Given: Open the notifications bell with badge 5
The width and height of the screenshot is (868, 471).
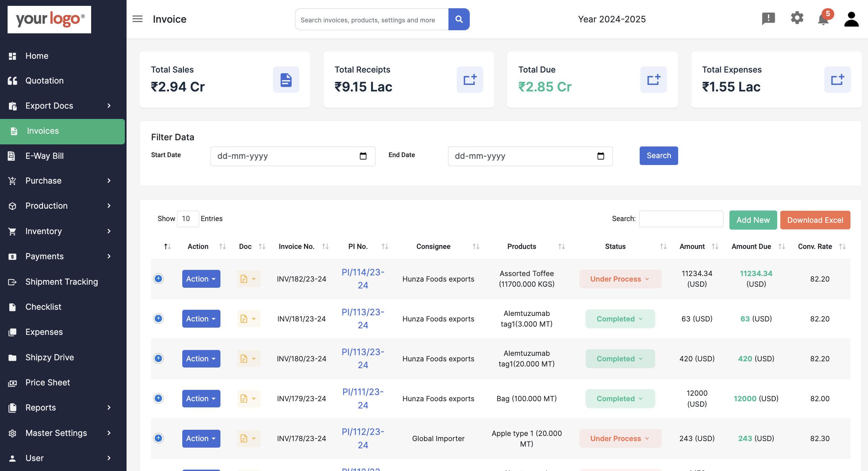Looking at the screenshot, I should click(823, 20).
